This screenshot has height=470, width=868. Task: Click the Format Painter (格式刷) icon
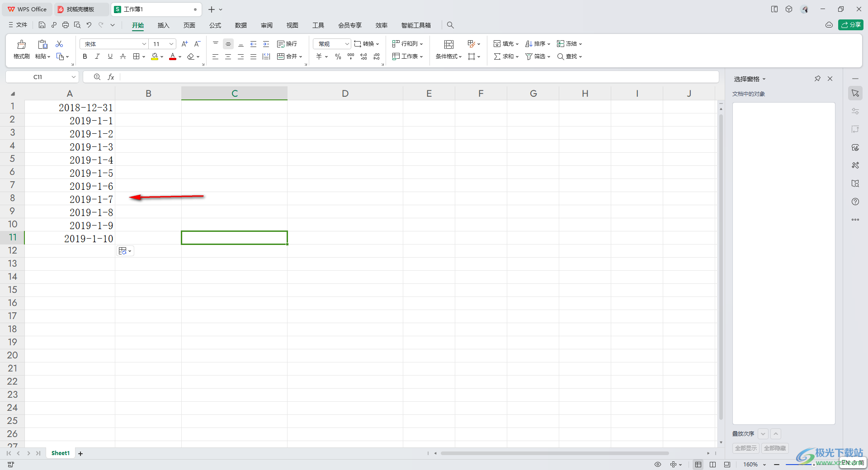click(21, 44)
